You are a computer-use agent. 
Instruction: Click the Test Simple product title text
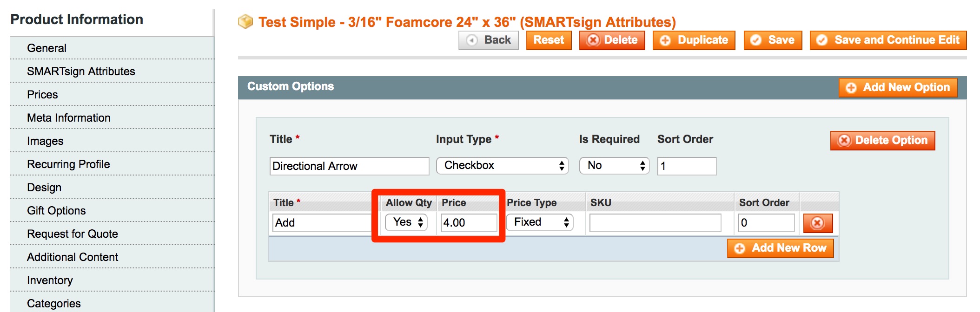[467, 22]
